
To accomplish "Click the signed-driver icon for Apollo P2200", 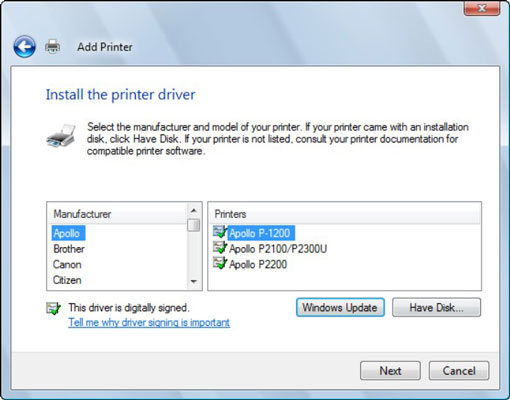I will click(220, 263).
